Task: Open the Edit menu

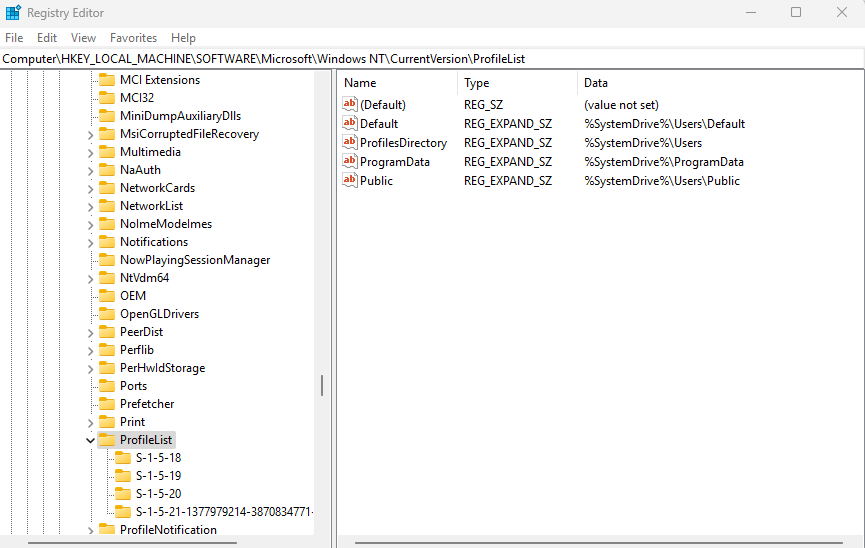Action: (47, 38)
